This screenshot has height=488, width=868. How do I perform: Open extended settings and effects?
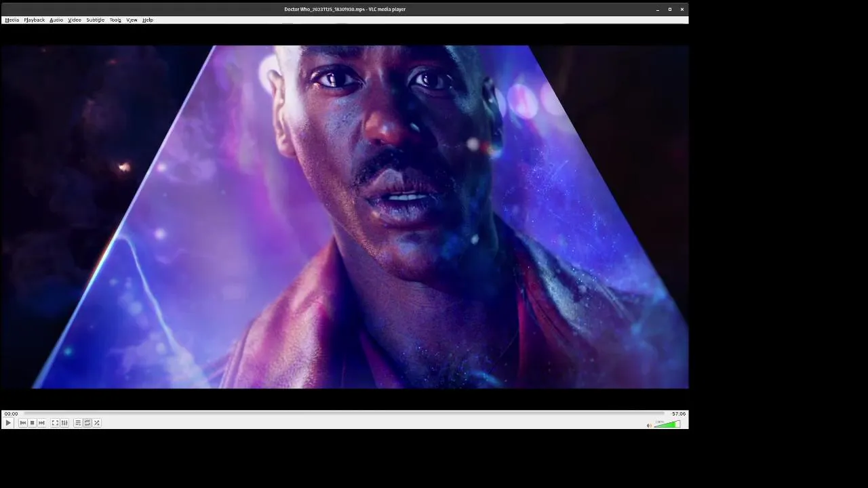point(64,423)
